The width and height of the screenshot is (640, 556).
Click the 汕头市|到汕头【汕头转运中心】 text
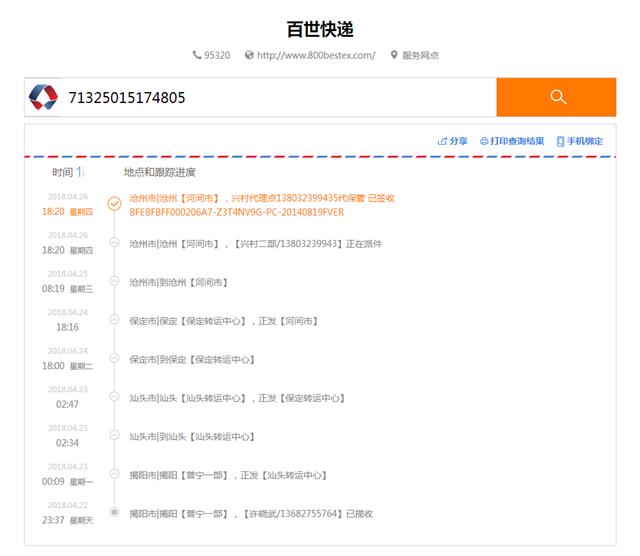(192, 437)
